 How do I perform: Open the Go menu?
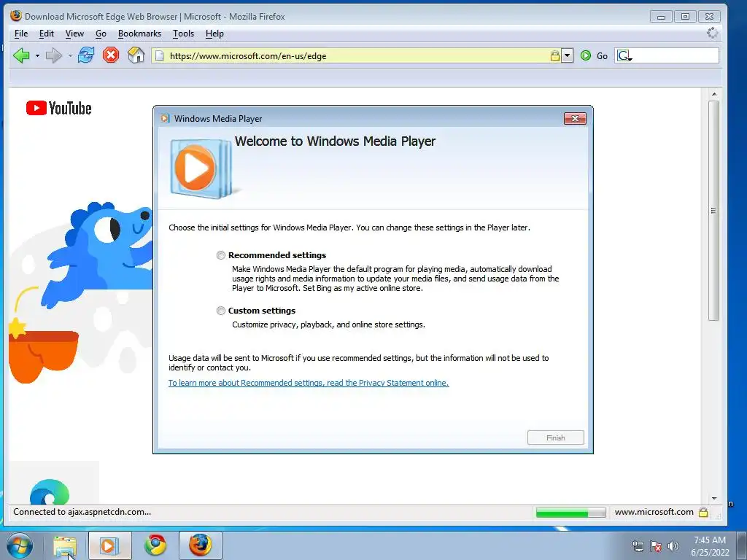(x=101, y=34)
